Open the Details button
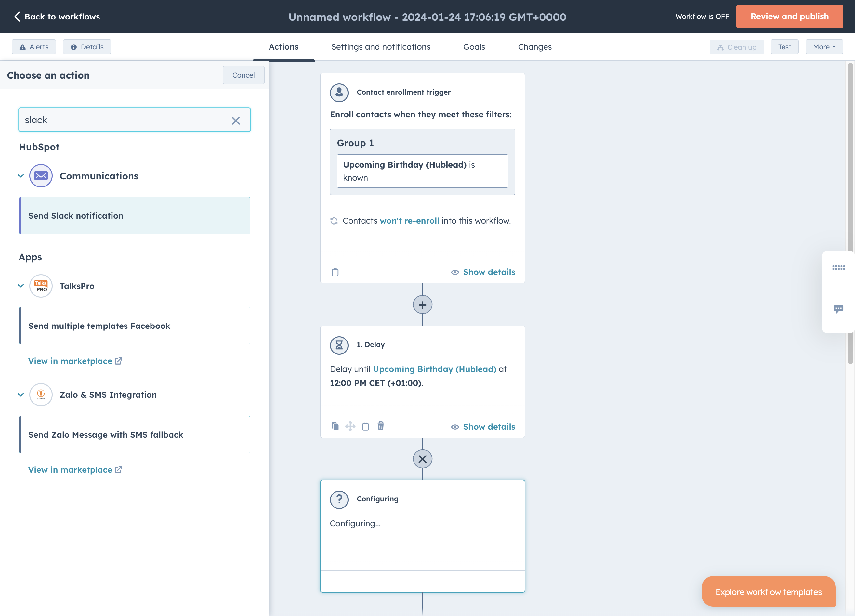Viewport: 855px width, 616px height. [87, 47]
